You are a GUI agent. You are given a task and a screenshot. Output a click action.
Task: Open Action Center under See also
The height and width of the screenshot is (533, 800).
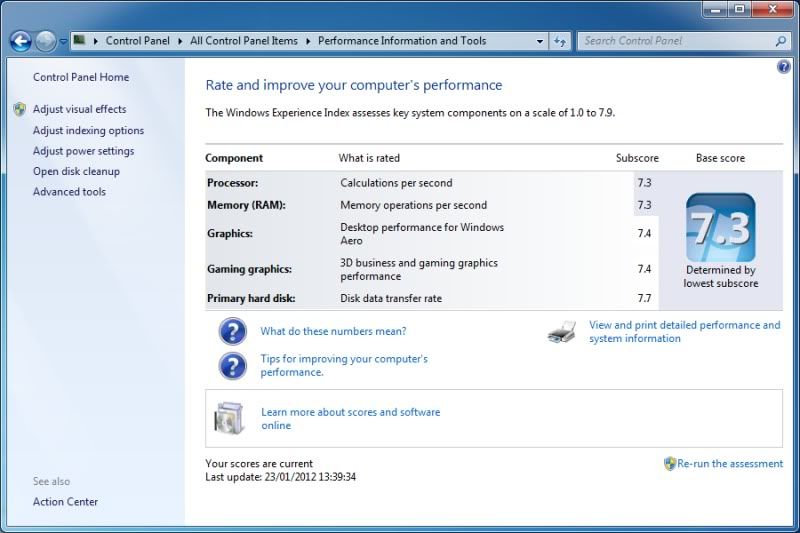pos(65,502)
